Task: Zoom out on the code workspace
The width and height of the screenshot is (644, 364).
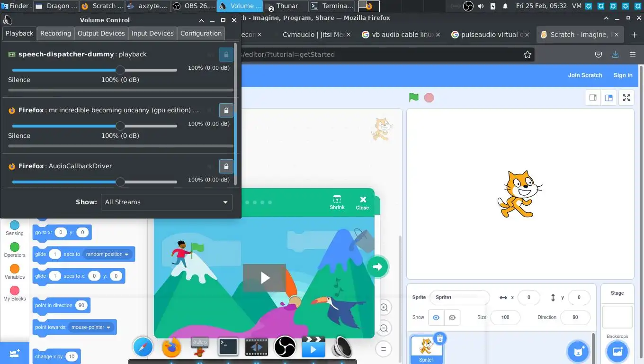Action: click(384, 328)
